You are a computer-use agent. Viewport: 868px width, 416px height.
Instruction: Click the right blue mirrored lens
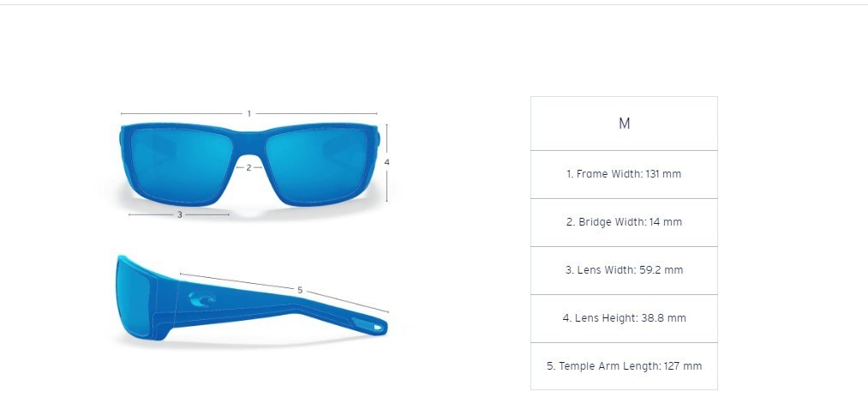pos(318,165)
